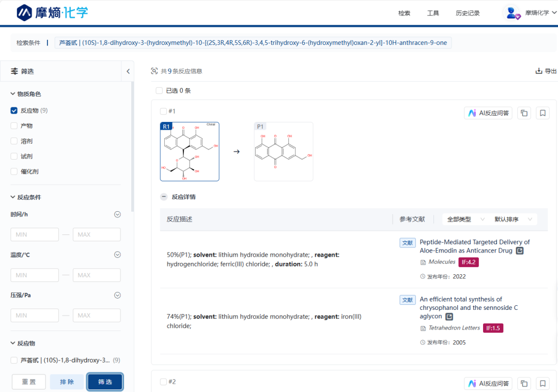
Task: Open the 检索 menu item
Action: (404, 13)
